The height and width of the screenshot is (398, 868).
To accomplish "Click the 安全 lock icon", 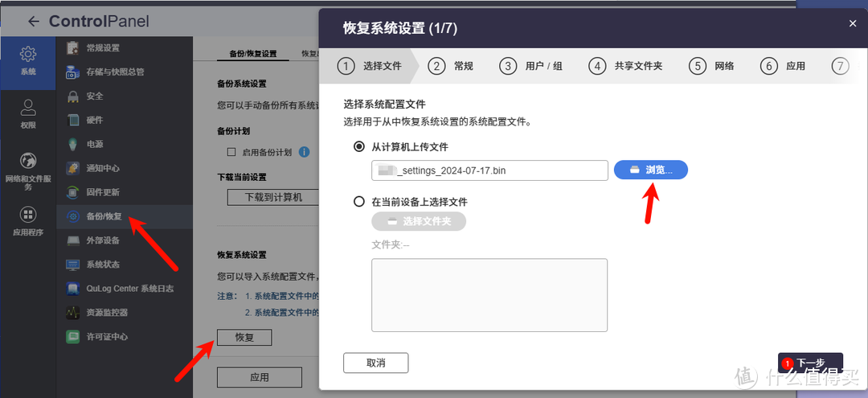I will pos(73,96).
